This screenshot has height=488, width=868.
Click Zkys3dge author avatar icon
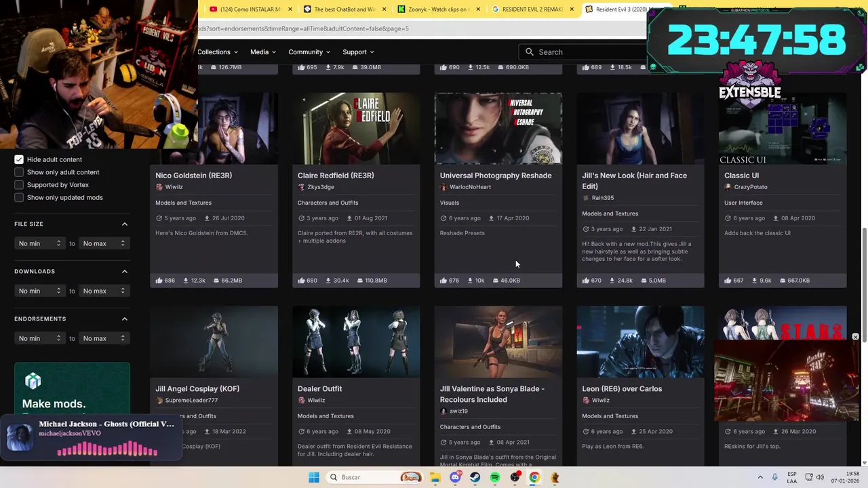[301, 187]
